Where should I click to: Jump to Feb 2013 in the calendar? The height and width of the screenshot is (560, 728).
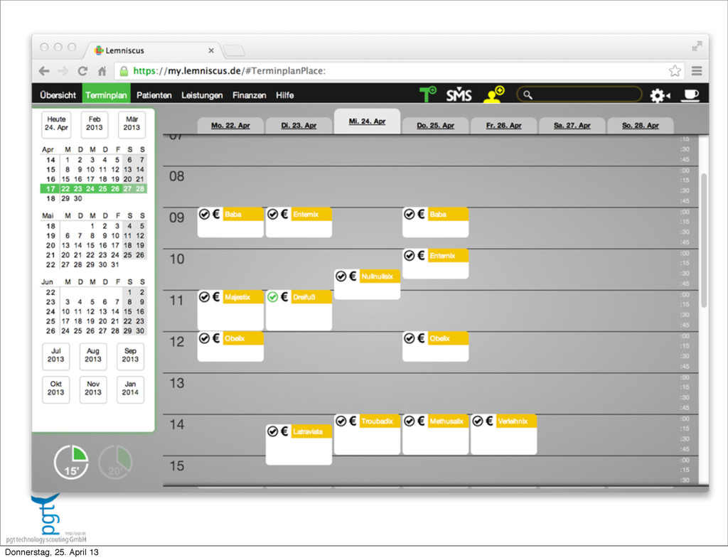[95, 124]
